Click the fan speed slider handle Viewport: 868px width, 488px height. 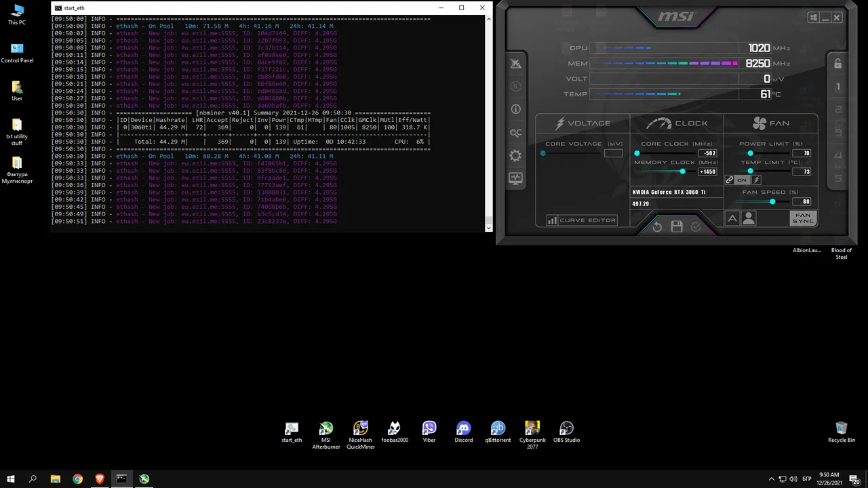coord(772,201)
